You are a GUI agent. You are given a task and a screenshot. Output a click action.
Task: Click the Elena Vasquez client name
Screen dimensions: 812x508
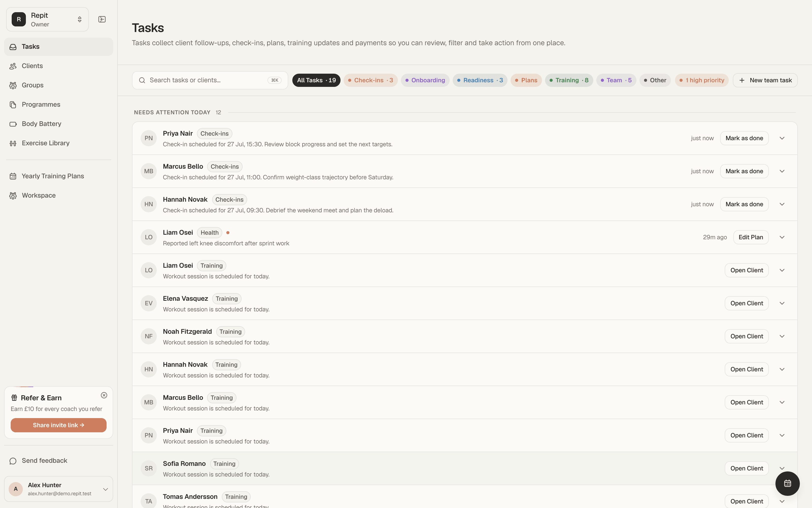[185, 299]
